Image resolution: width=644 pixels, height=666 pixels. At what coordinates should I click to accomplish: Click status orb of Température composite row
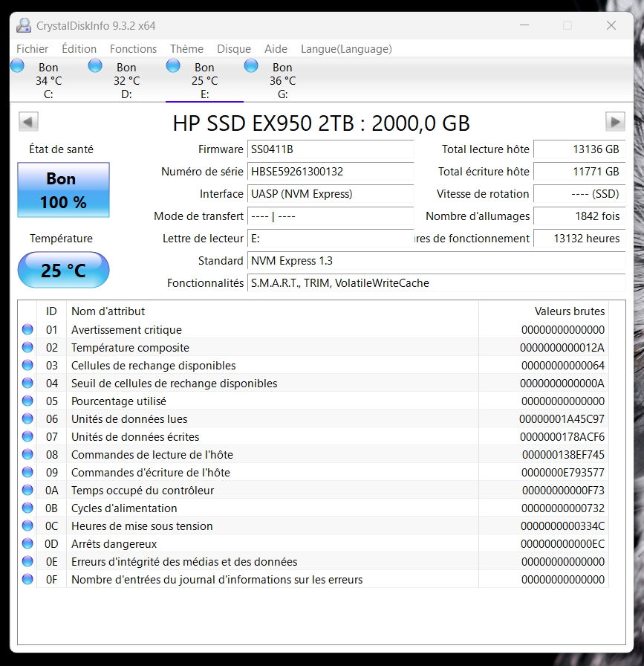(x=27, y=347)
